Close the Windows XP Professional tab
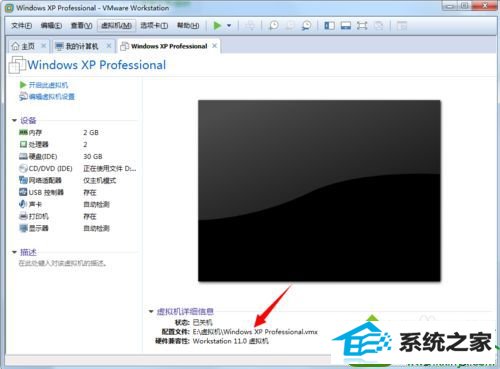 [214, 46]
